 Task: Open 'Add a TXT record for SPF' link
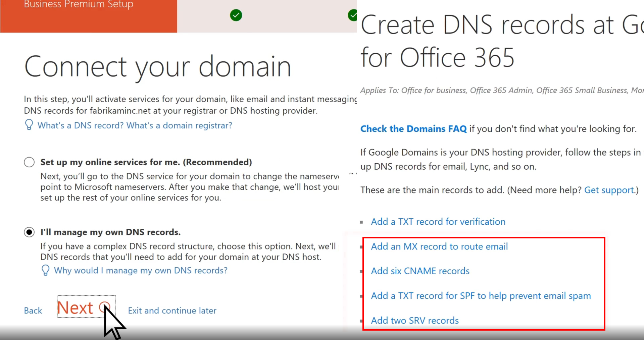(x=481, y=296)
